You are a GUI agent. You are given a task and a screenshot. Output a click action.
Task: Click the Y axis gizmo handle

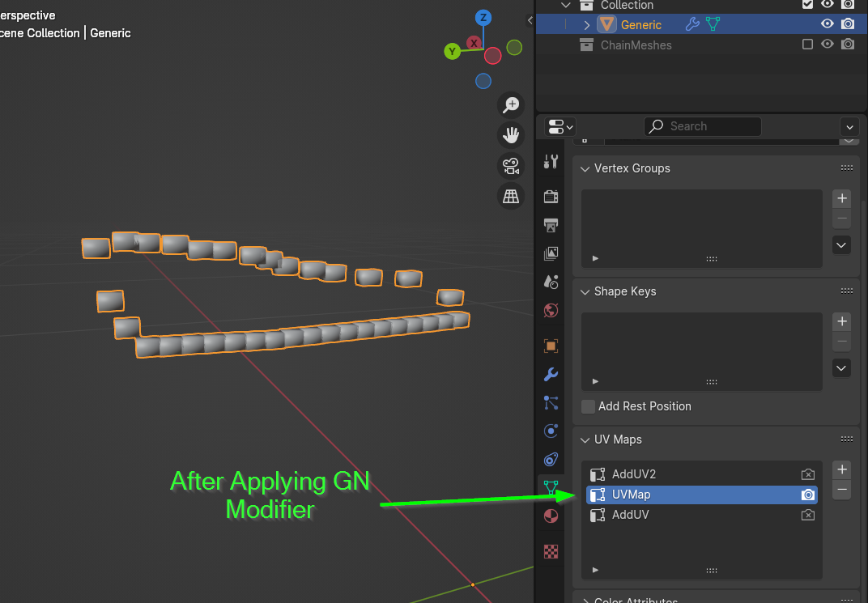tap(453, 52)
